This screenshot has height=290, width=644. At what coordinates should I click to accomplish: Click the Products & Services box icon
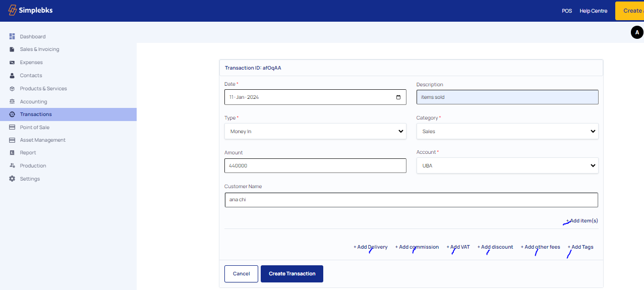(12, 89)
